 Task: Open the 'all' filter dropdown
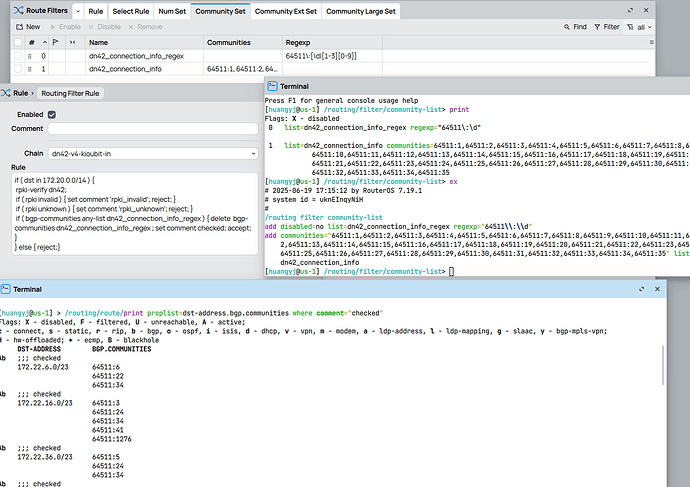pyautogui.click(x=639, y=27)
